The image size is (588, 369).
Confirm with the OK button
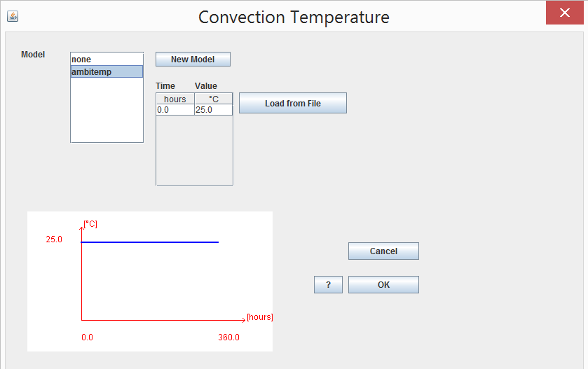click(383, 285)
